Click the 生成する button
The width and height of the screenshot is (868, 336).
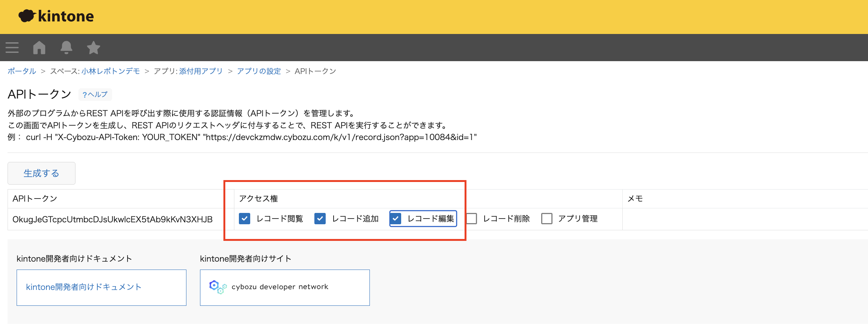point(42,173)
